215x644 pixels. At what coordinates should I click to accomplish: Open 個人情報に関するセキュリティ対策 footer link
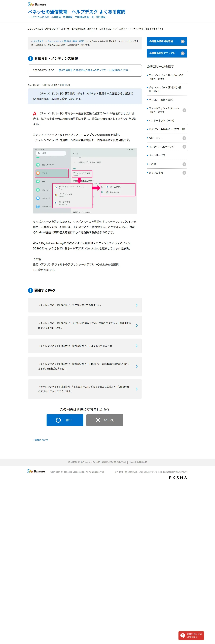click(97, 462)
